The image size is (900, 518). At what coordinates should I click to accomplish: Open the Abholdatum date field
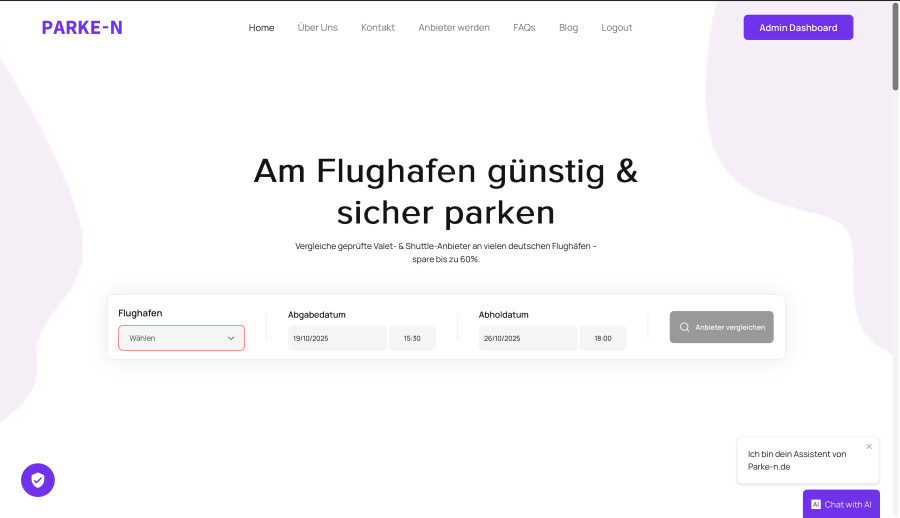527,338
